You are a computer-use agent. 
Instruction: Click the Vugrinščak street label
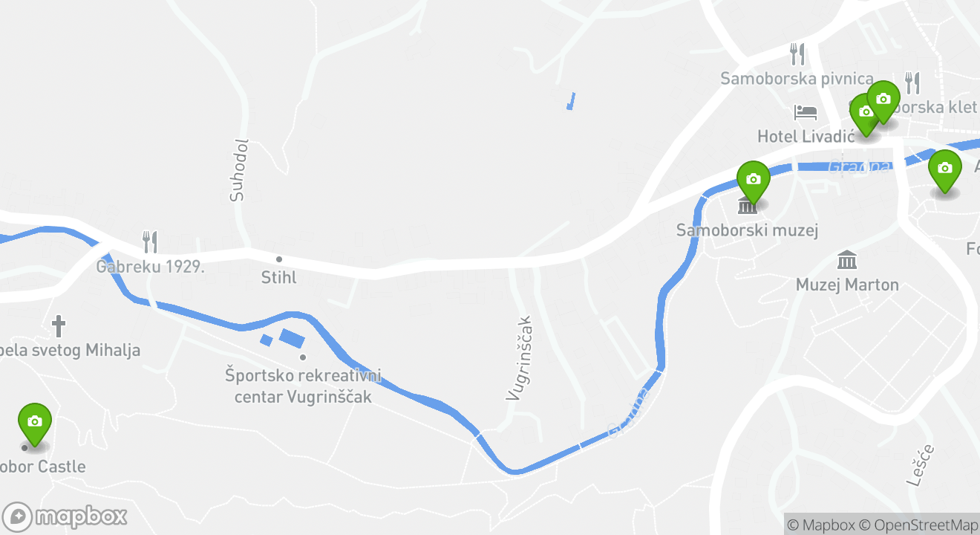(521, 358)
